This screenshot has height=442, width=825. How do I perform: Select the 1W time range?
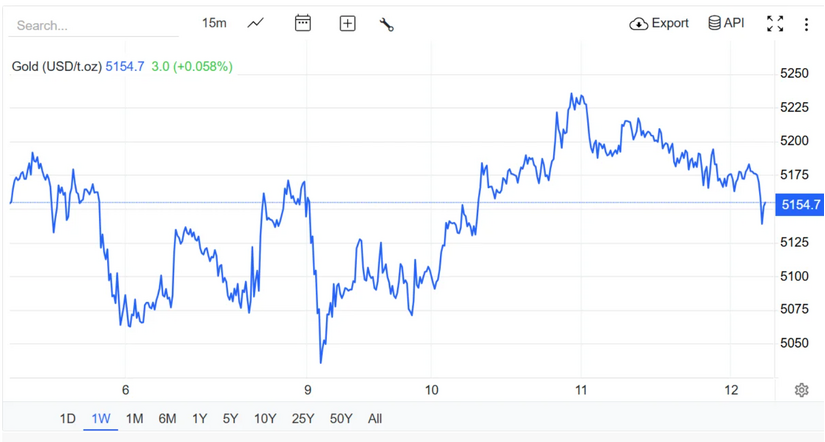100,418
